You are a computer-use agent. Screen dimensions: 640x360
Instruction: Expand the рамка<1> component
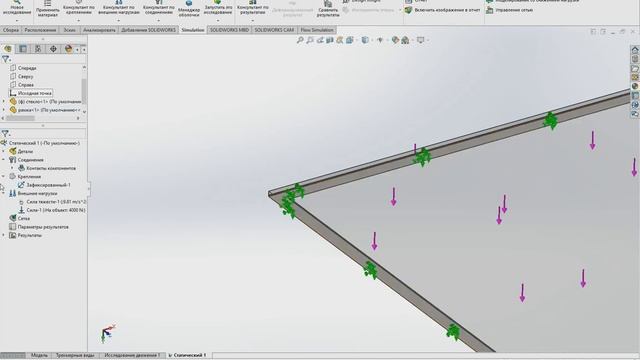[x=4, y=110]
